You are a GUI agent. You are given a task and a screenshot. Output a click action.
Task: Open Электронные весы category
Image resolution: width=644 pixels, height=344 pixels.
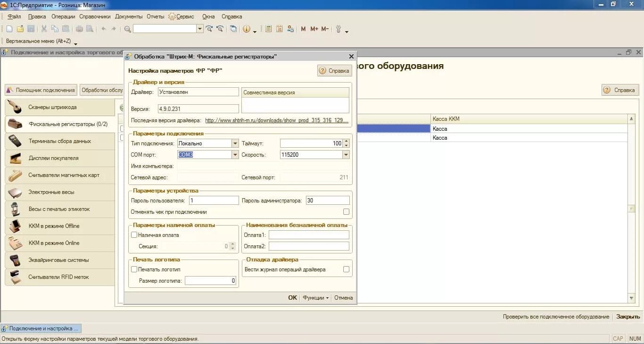click(60, 192)
